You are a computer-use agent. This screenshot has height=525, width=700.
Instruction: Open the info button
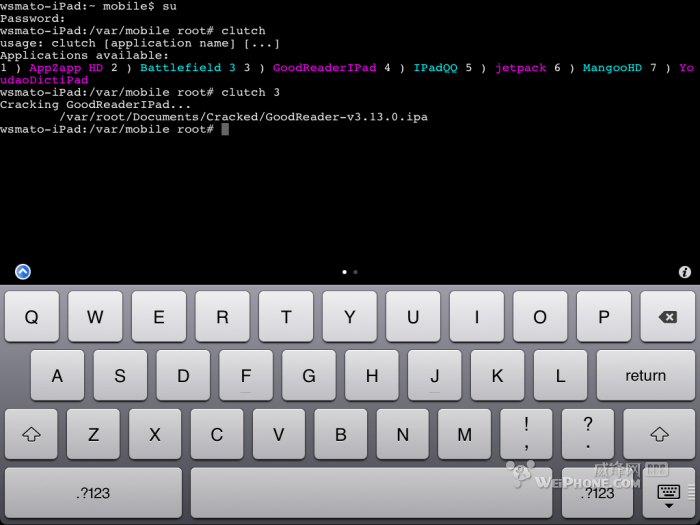coord(684,272)
